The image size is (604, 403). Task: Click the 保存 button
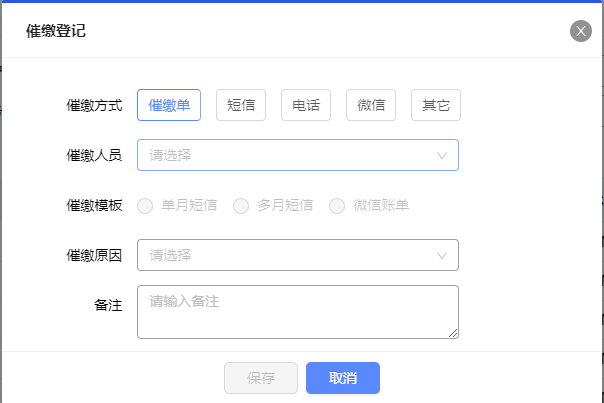point(261,378)
